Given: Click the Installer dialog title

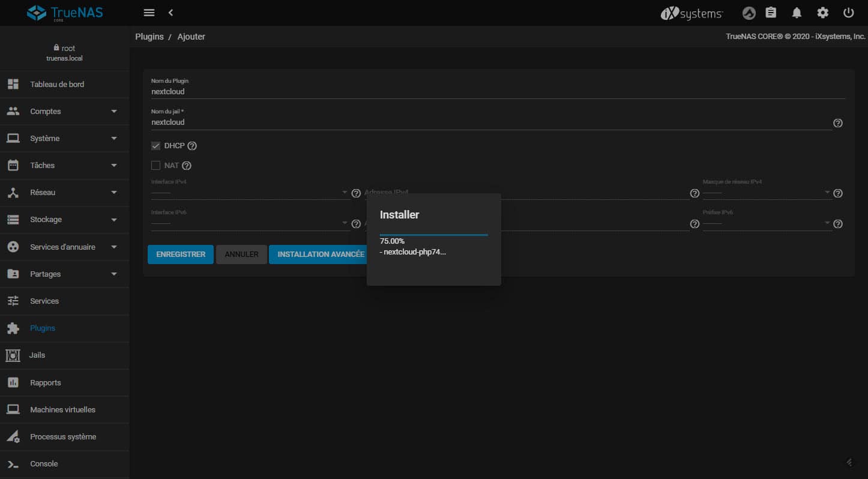Looking at the screenshot, I should click(399, 215).
